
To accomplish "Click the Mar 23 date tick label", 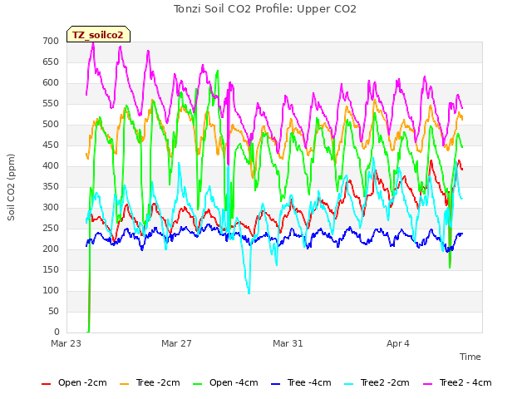I will click(x=66, y=343).
